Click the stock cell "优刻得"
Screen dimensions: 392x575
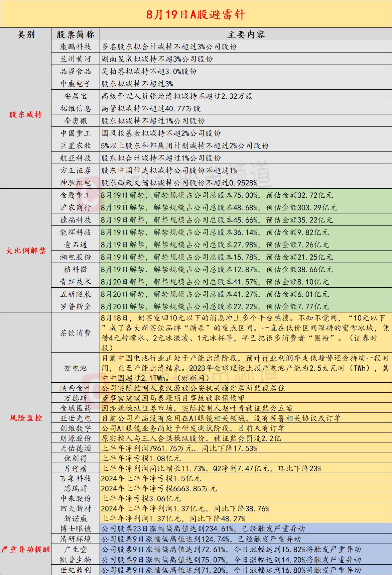click(x=76, y=458)
